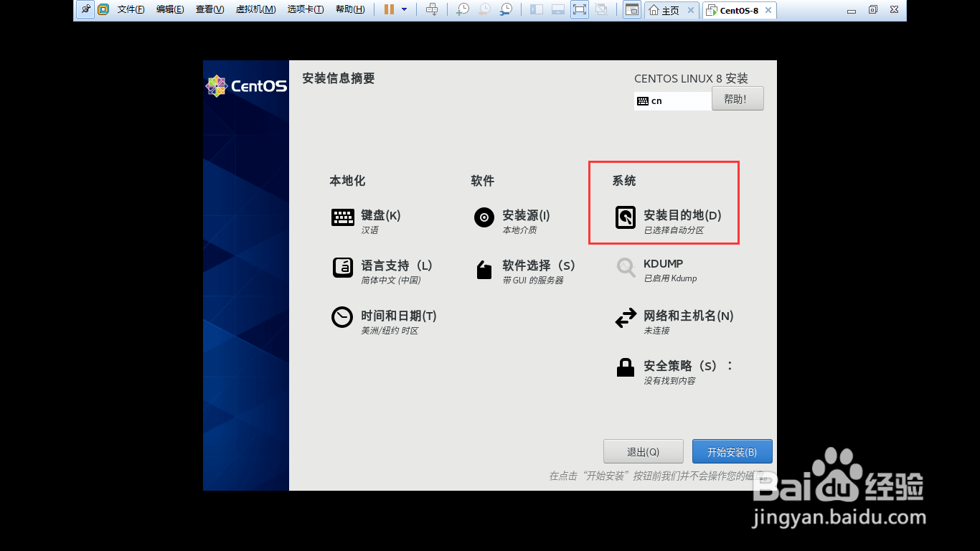Click the 退出(Q) button
Screen dimensions: 980x551
tap(644, 451)
